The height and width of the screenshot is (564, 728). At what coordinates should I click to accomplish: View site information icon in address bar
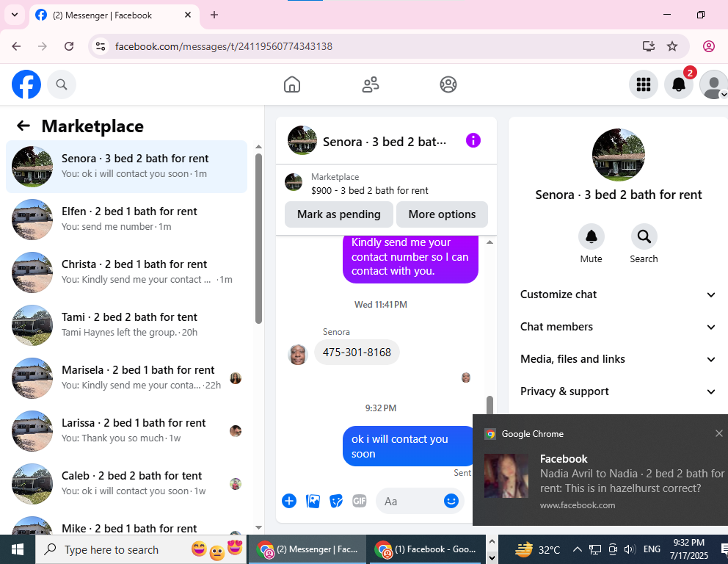[101, 46]
